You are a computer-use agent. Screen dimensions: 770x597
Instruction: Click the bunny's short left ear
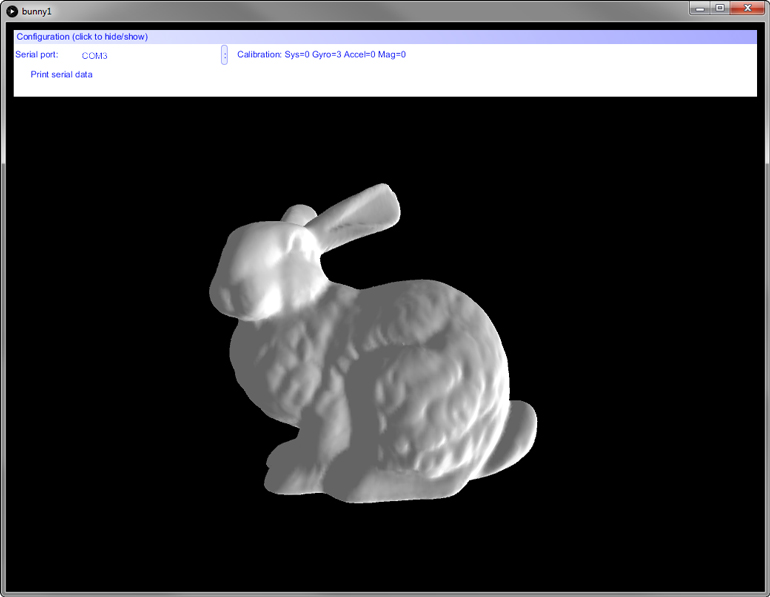point(297,213)
